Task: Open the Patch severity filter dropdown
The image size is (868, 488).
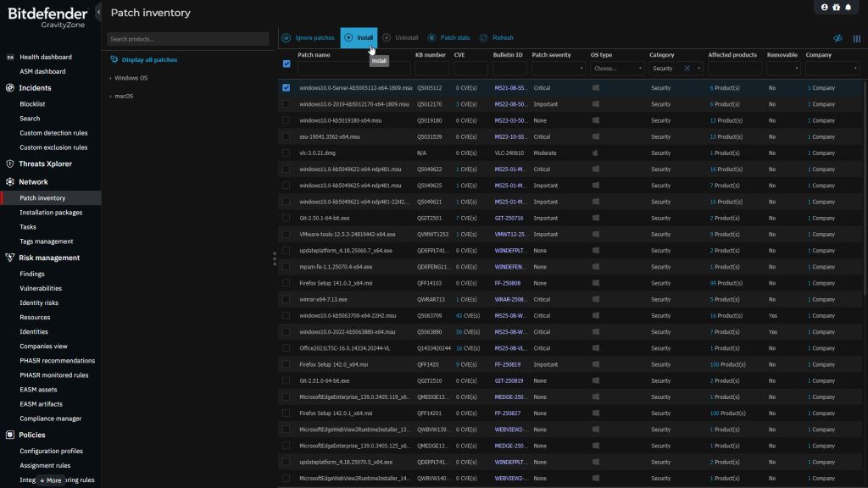Action: click(x=556, y=69)
